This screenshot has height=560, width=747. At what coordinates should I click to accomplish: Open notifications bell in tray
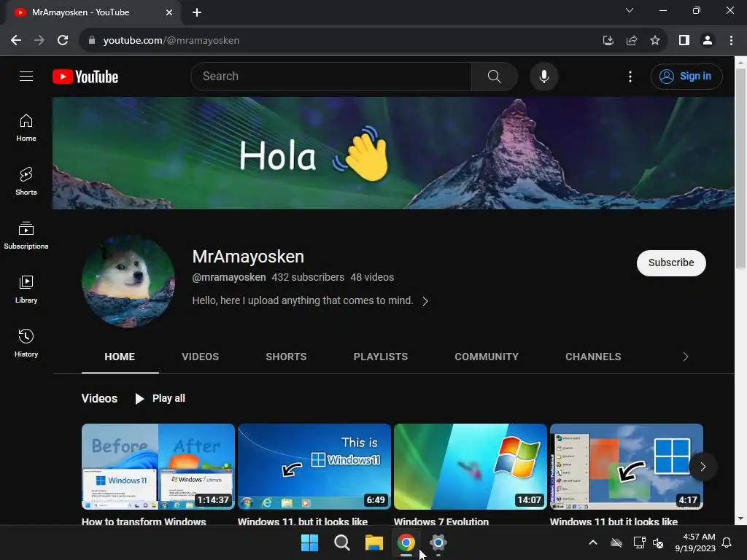(x=727, y=542)
